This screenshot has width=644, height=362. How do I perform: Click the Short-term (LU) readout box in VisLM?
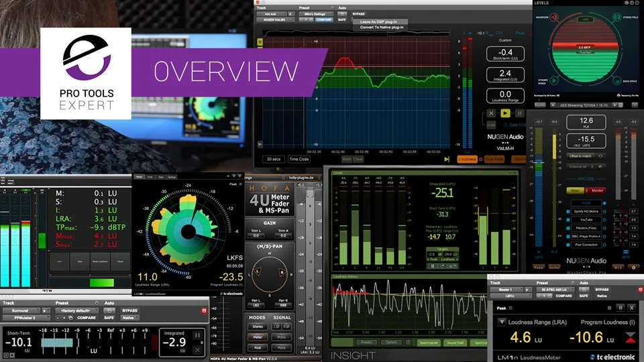pos(505,54)
